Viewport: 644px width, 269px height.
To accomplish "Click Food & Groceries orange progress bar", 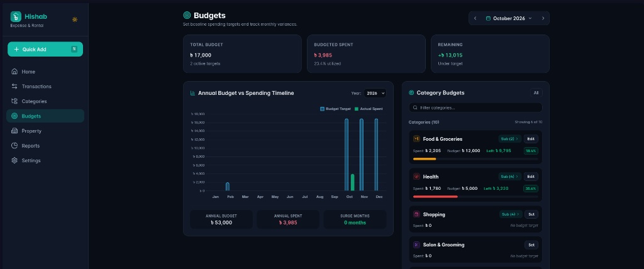I will (425, 159).
